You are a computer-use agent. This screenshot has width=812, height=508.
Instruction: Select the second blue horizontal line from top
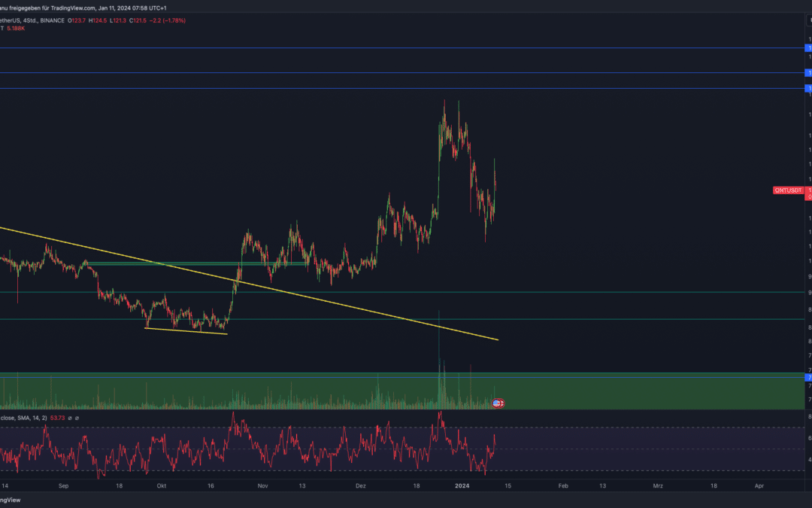coord(401,72)
